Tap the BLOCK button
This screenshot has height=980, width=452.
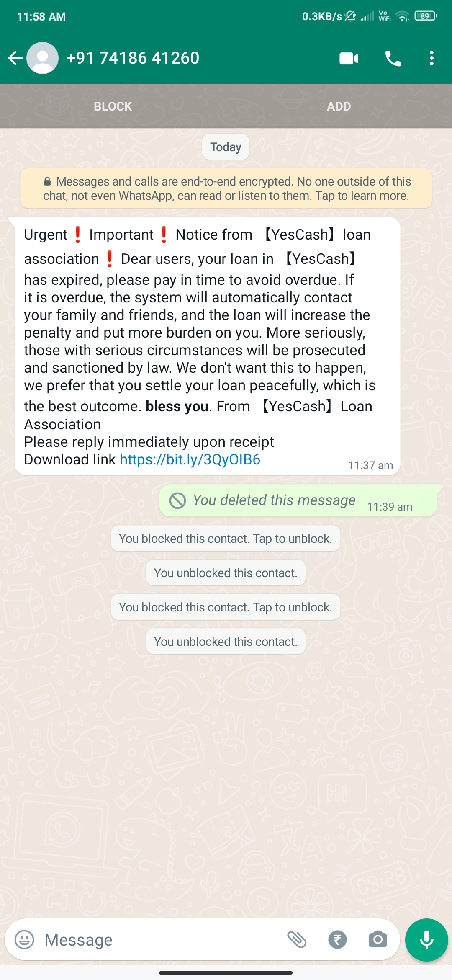pyautogui.click(x=113, y=106)
